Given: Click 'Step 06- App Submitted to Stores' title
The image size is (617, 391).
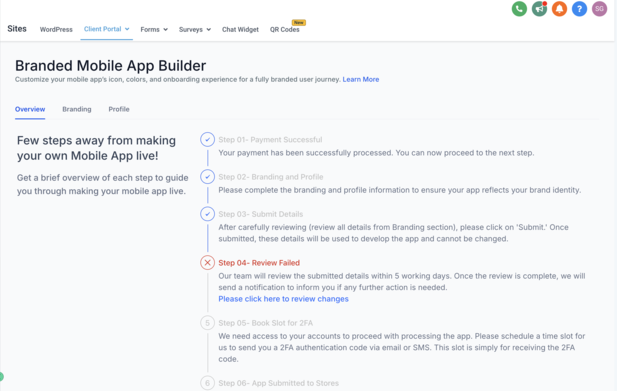Looking at the screenshot, I should pyautogui.click(x=279, y=383).
